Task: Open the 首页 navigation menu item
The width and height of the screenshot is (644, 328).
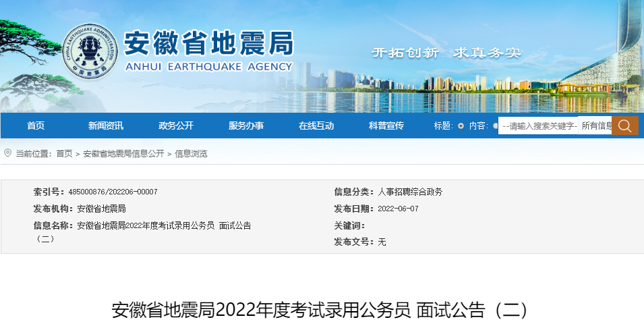Action: [x=36, y=126]
